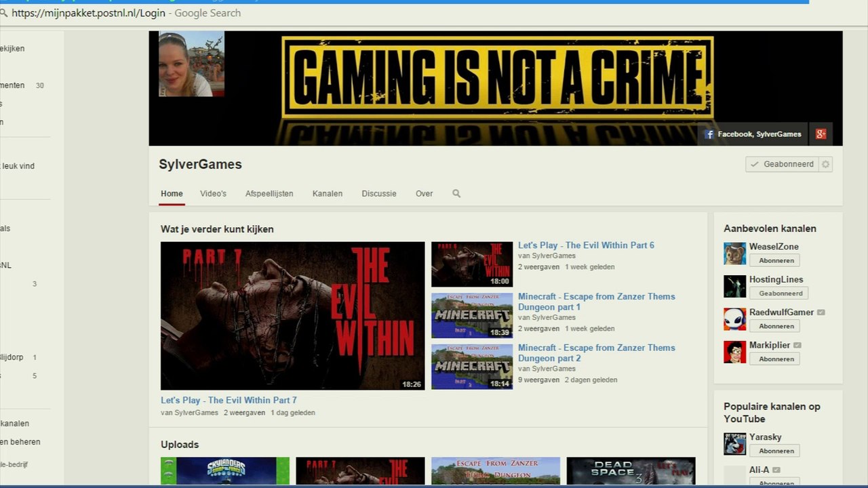Click the Ali-A channel name

coord(759,470)
